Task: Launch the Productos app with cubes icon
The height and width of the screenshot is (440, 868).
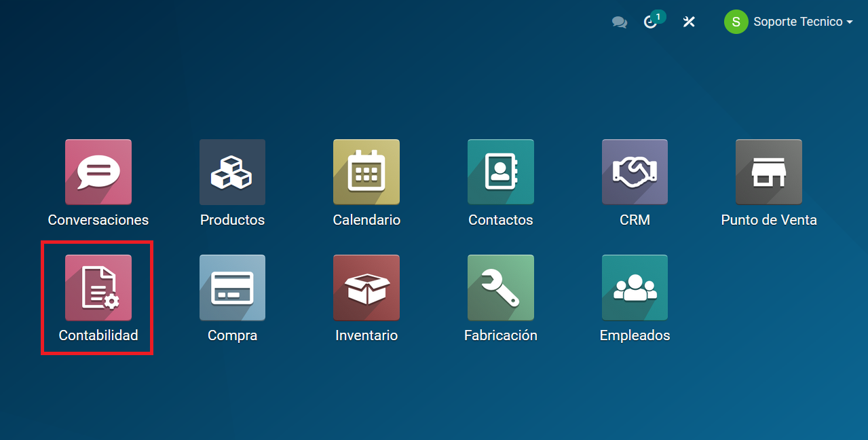Action: pyautogui.click(x=232, y=172)
